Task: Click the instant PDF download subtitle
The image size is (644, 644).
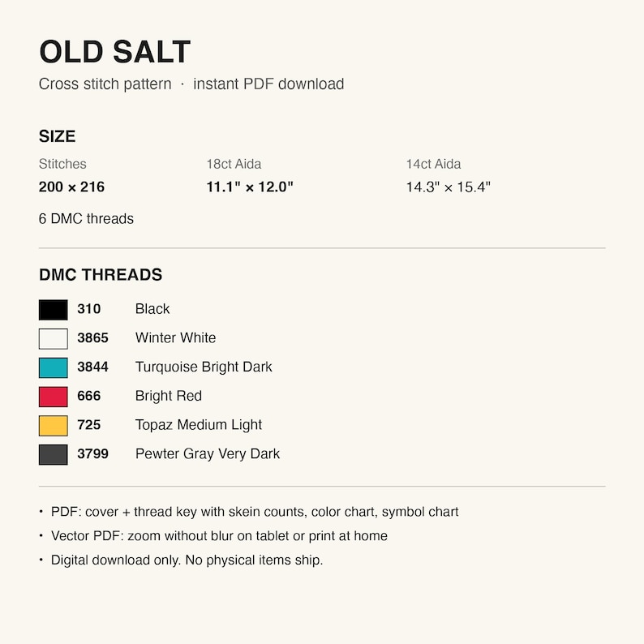Action: 268,84
